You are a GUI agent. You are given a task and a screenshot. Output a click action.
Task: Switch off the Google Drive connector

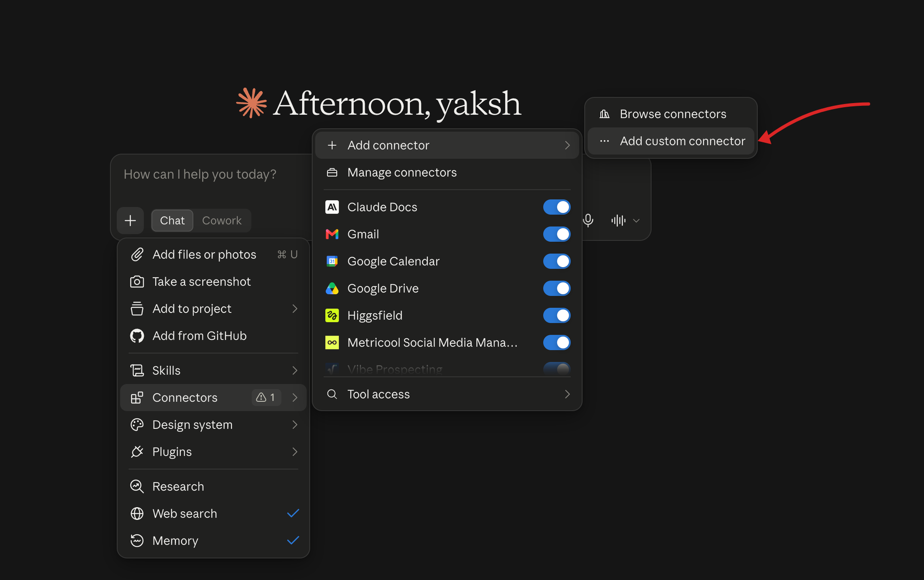point(557,288)
